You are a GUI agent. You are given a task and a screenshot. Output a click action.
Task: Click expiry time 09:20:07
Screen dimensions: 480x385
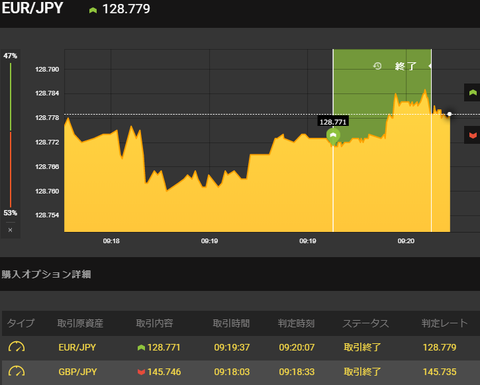coord(297,347)
